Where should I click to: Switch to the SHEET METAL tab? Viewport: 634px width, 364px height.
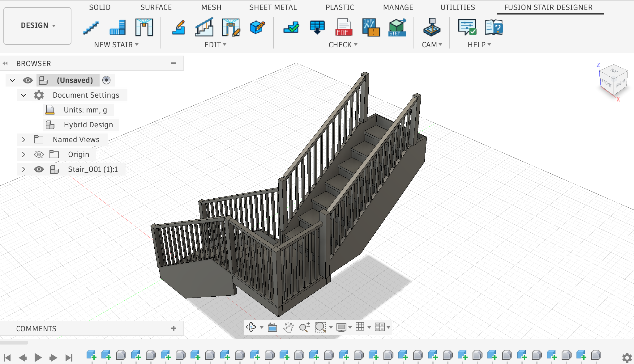coord(273,7)
